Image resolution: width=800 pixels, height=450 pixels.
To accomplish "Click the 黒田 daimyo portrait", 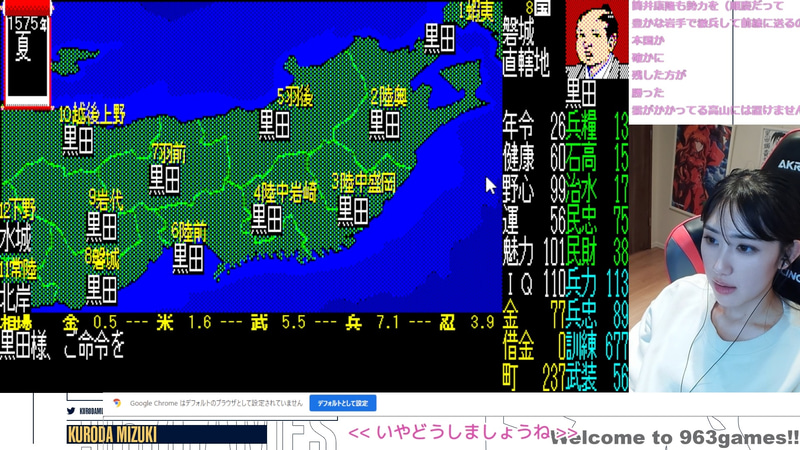I will 596,39.
